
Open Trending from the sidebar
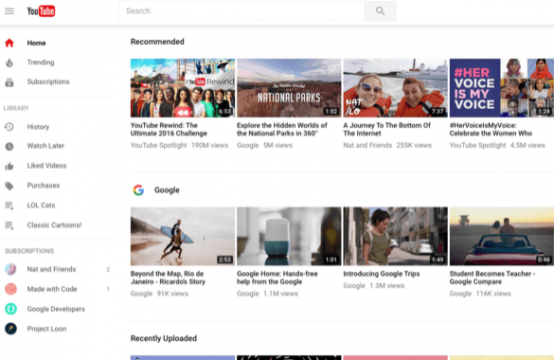(41, 63)
